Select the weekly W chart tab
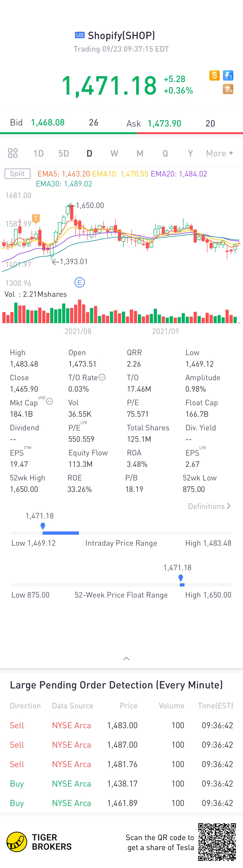 point(114,153)
